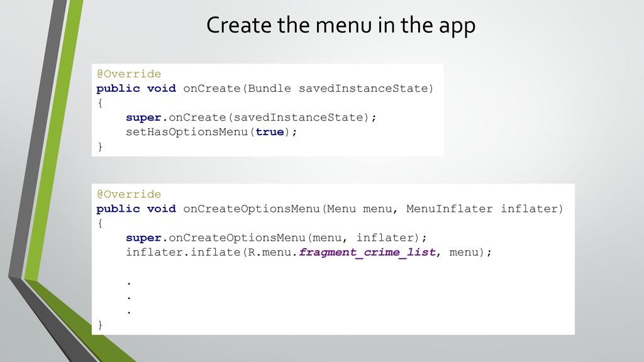Click the closing brace of the onCreate block

pyautogui.click(x=100, y=146)
